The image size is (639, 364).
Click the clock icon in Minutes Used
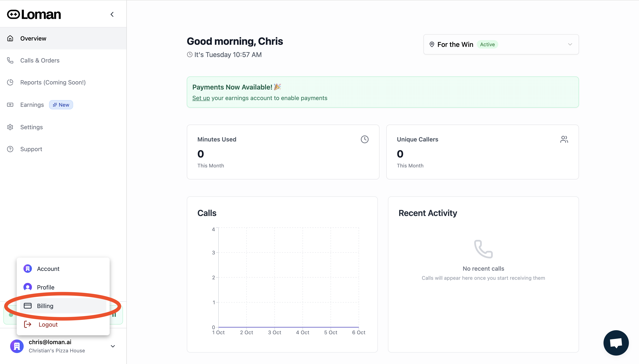[365, 139]
